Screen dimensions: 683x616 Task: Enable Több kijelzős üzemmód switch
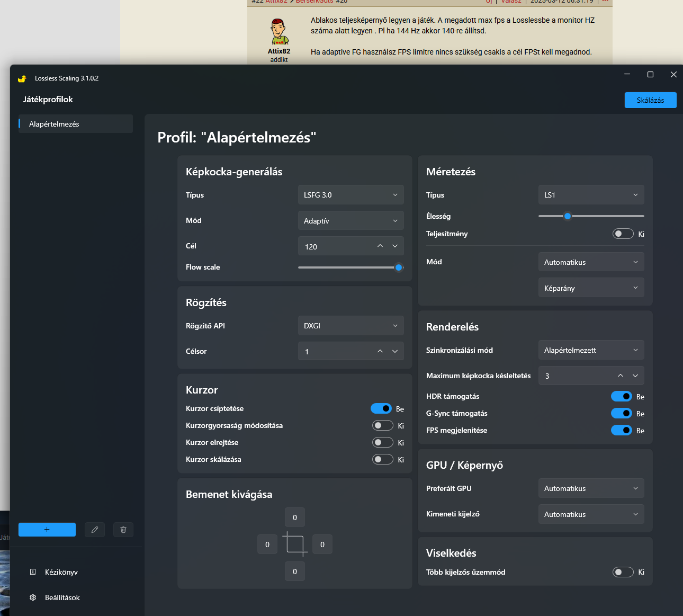(623, 572)
